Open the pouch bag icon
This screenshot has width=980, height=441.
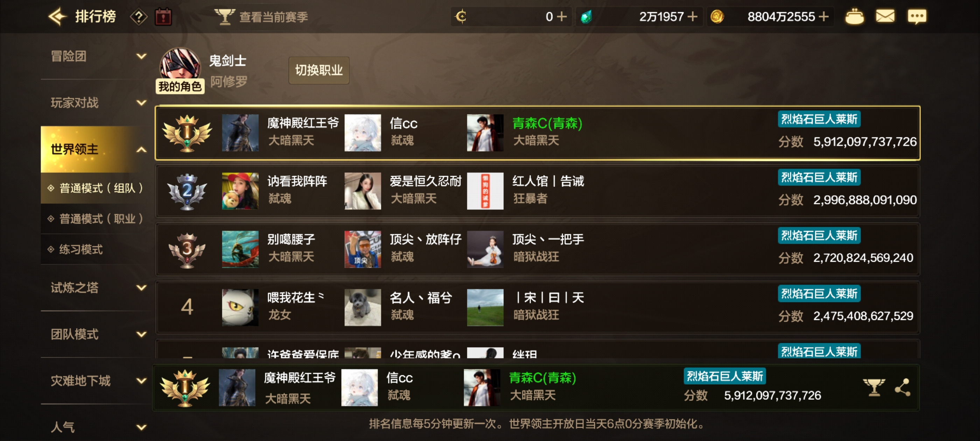[x=854, y=17]
